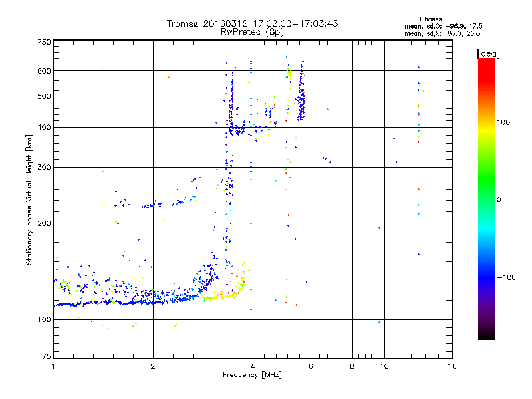Click the 'Frequency [MHz]' axis label

click(252, 375)
